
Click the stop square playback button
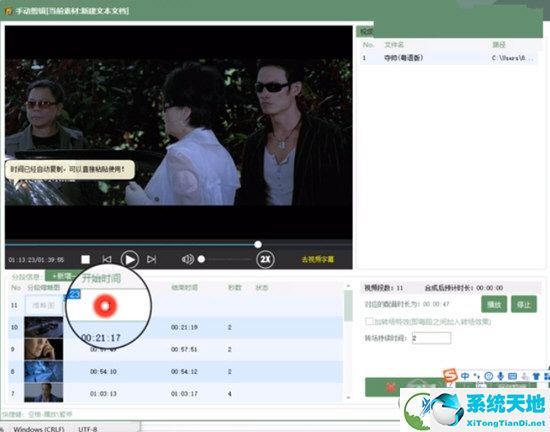tap(85, 259)
